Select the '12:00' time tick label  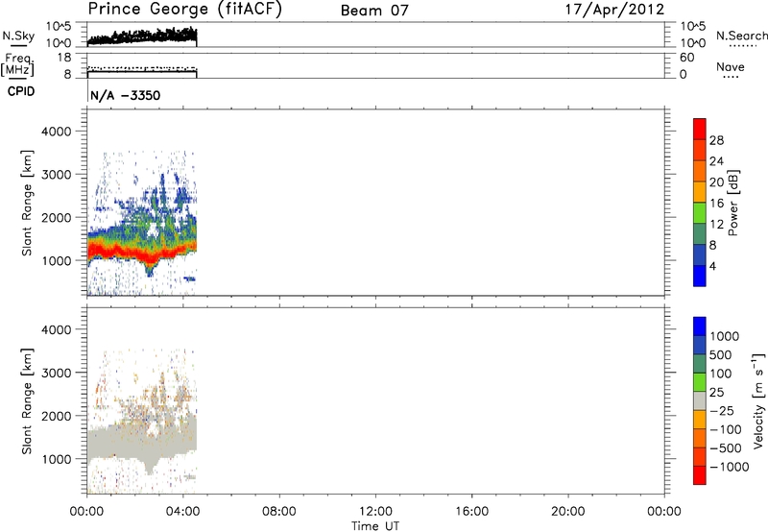[x=375, y=512]
